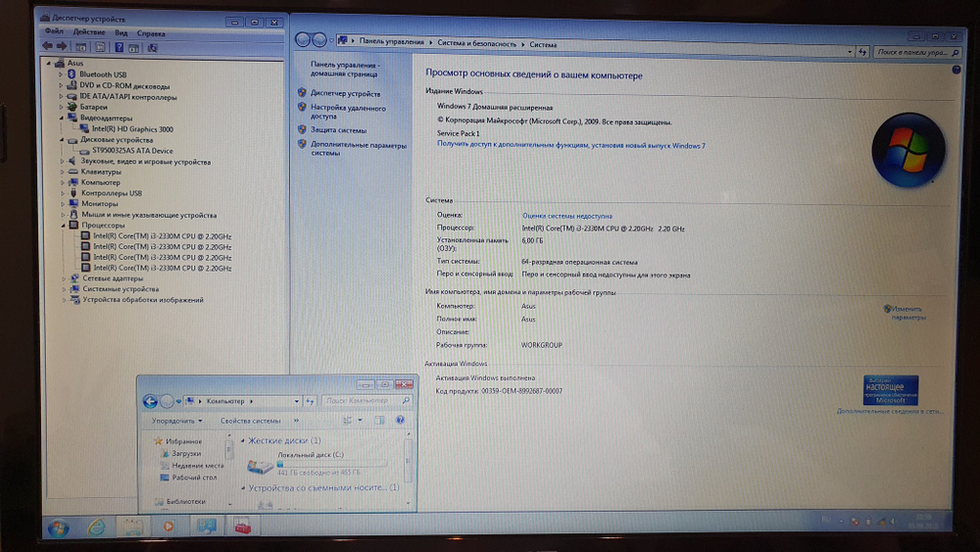Click Дополнительные параметры системы link
Screen dimensions: 980x552
358,149
